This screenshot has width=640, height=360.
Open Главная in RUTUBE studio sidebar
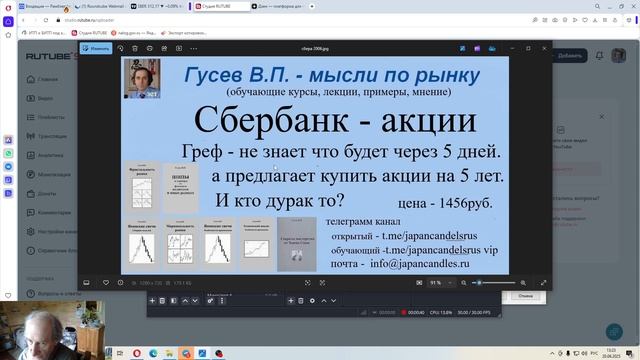pyautogui.click(x=42, y=79)
